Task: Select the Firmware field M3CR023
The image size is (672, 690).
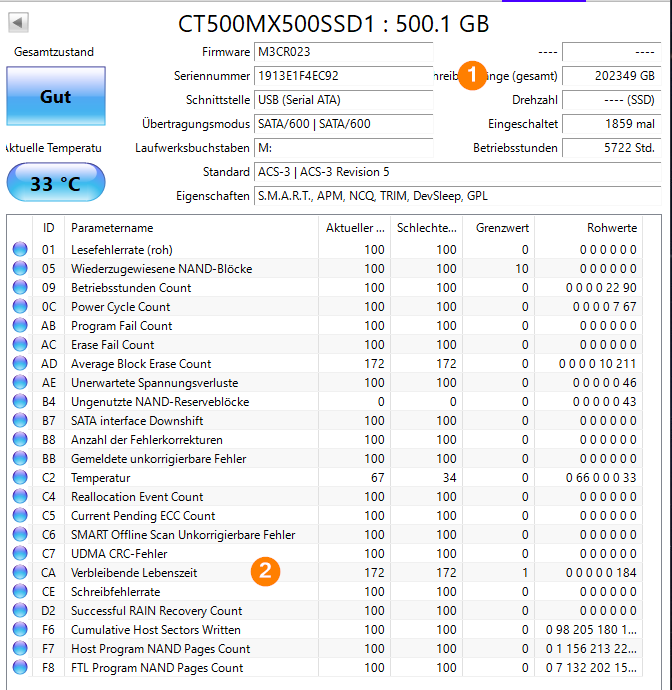Action: [x=344, y=52]
